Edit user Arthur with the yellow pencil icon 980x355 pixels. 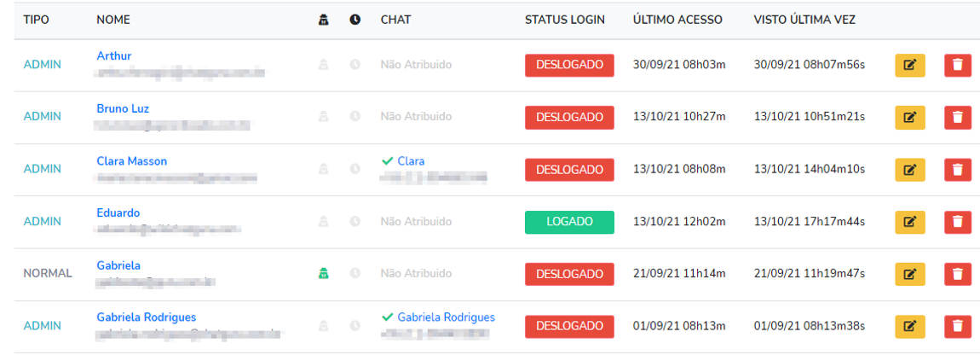coord(910,65)
